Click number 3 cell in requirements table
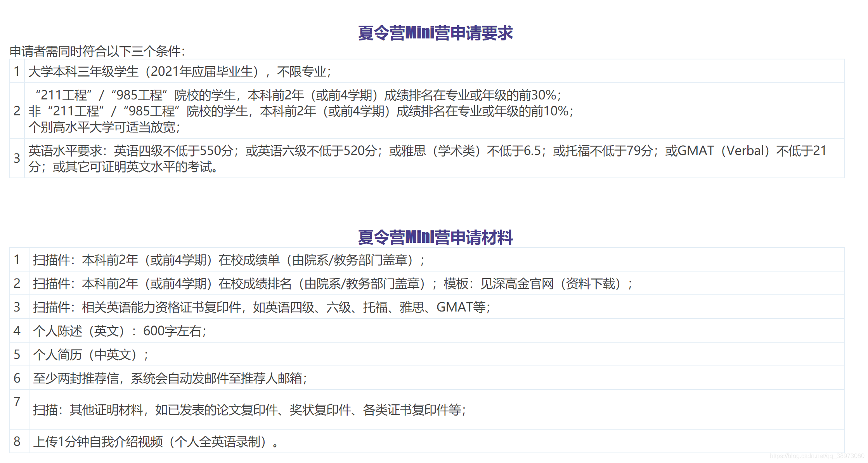 point(17,158)
